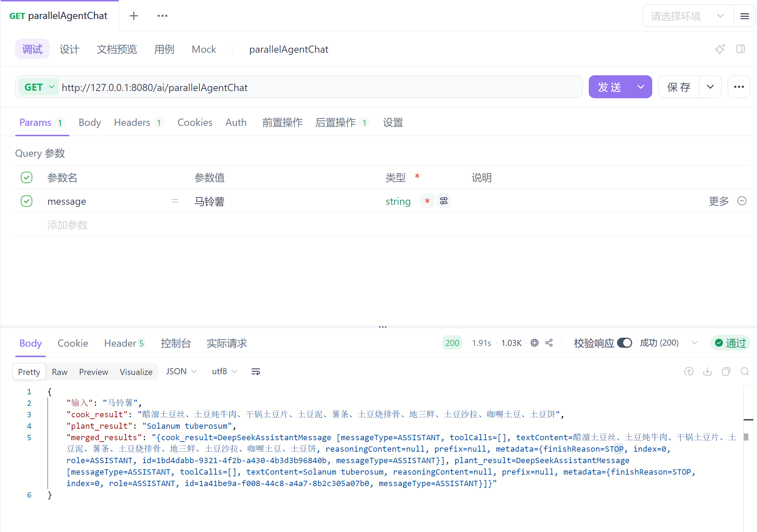
Task: Send the request with 发送 button
Action: click(610, 87)
